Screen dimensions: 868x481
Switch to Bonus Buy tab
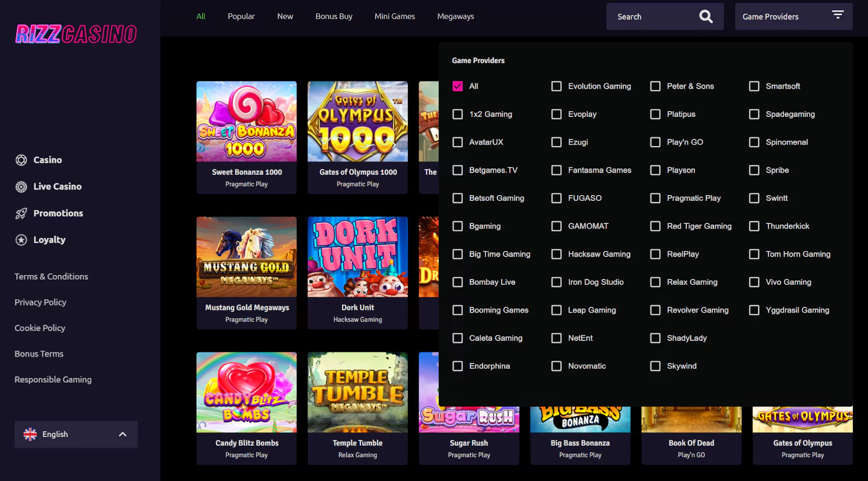[x=334, y=16]
